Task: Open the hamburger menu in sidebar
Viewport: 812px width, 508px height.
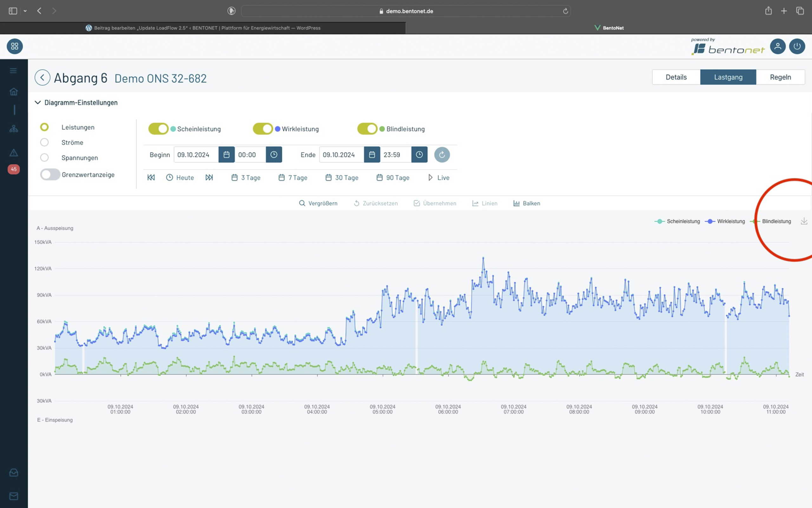Action: point(13,70)
